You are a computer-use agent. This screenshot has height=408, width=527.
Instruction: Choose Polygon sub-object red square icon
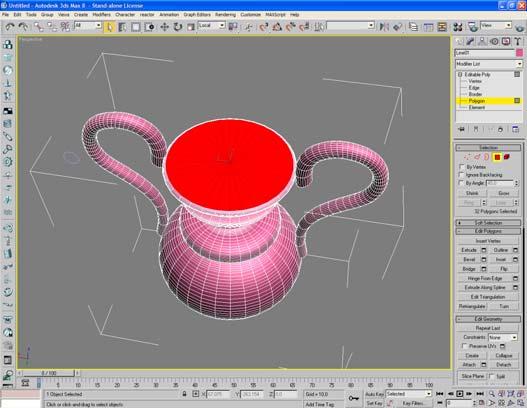(x=497, y=157)
